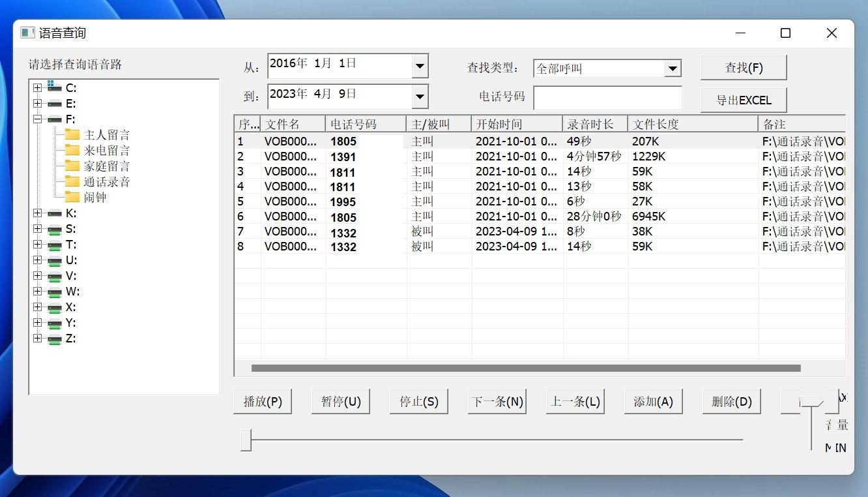Open the 到 end date dropdown
Viewport: 868px width, 497px height.
420,97
